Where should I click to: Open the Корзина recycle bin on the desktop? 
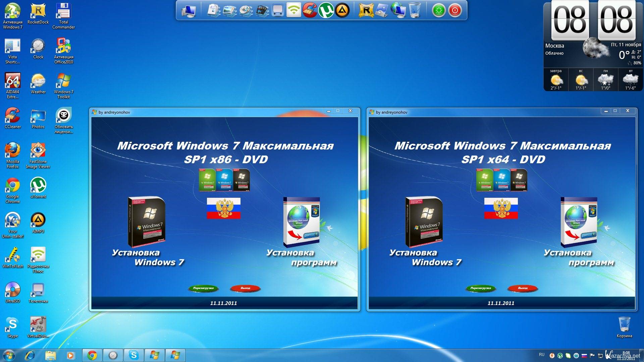click(624, 327)
